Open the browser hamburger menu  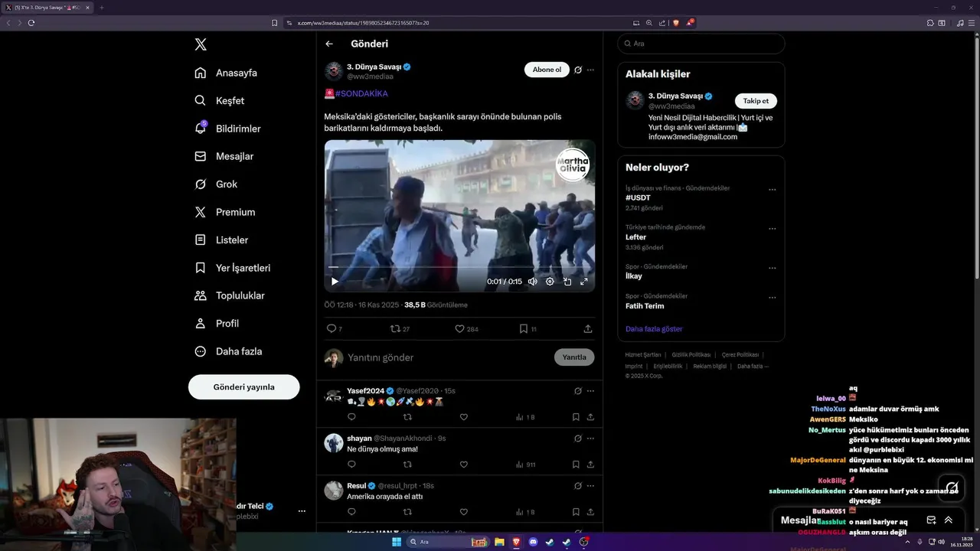click(x=971, y=23)
